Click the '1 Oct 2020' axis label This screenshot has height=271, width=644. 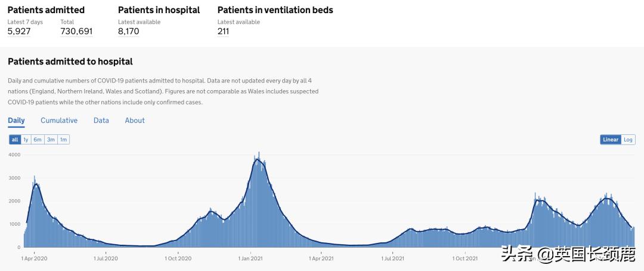[x=178, y=258]
